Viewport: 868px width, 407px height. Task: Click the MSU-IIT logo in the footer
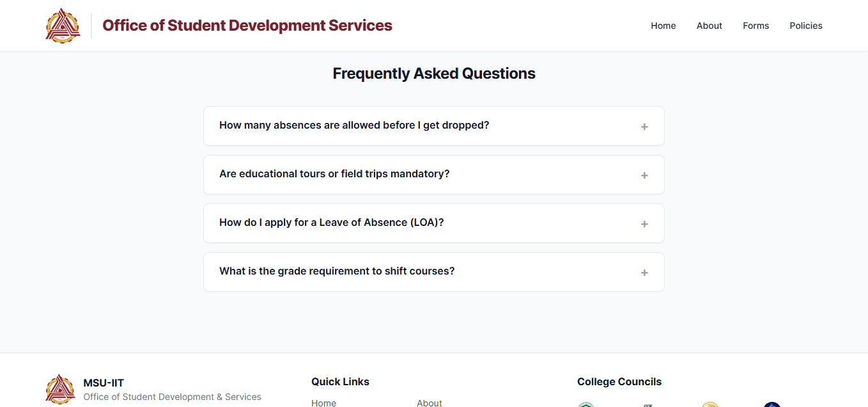pyautogui.click(x=61, y=389)
